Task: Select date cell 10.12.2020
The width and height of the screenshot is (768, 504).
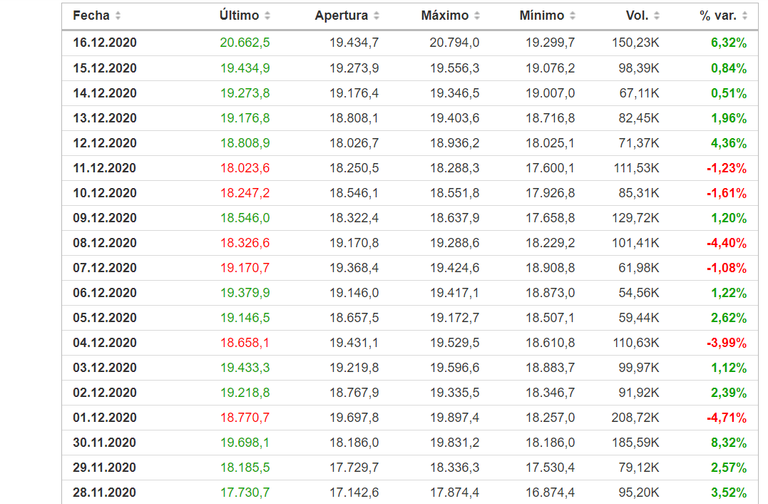Action: tap(105, 193)
